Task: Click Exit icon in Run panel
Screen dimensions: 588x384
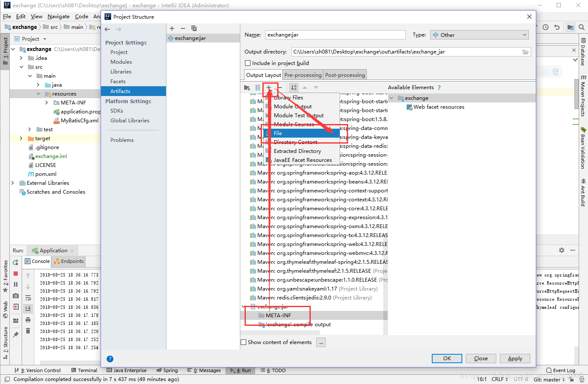Action: click(x=16, y=307)
